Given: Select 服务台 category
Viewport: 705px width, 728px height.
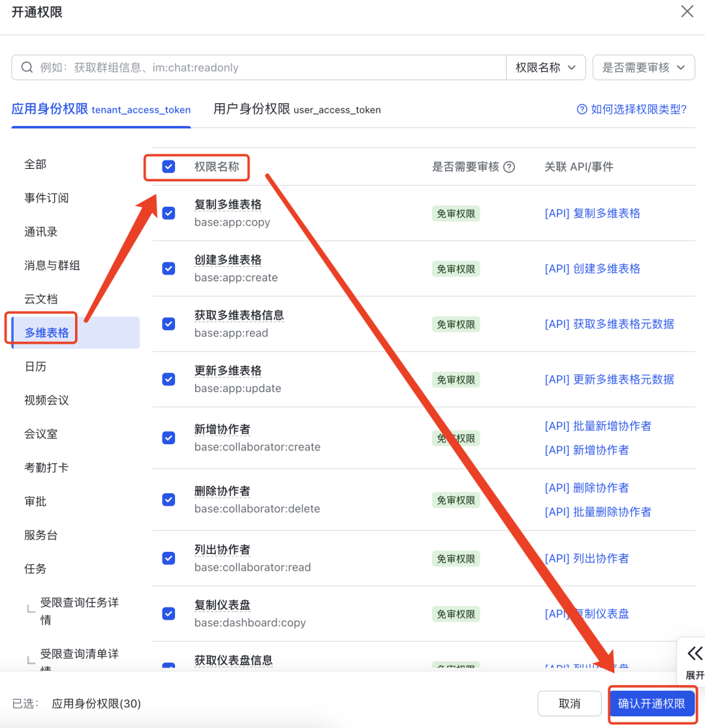Looking at the screenshot, I should pos(41,536).
